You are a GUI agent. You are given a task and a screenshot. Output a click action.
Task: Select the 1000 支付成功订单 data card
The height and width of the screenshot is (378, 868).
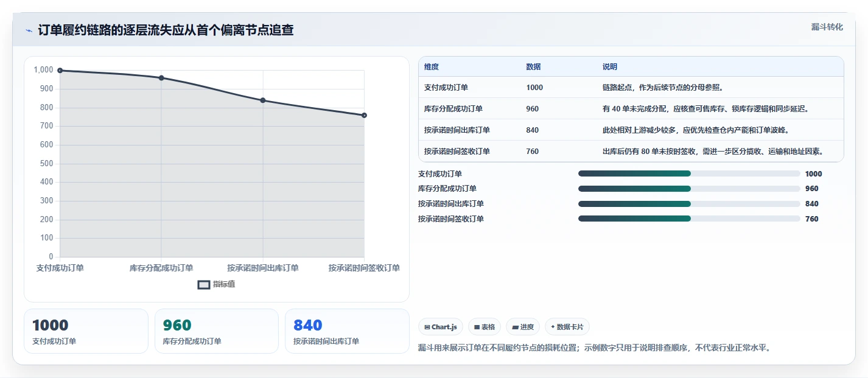86,331
